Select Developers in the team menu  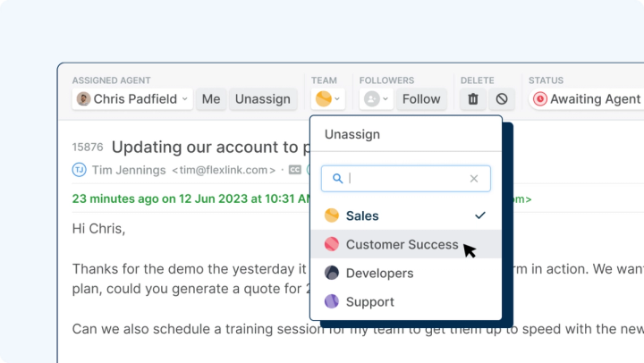[379, 273]
